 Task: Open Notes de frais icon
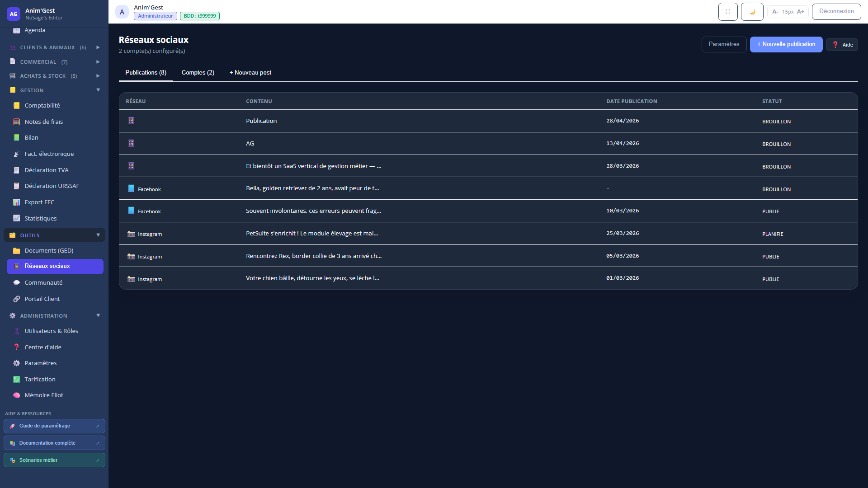click(17, 122)
